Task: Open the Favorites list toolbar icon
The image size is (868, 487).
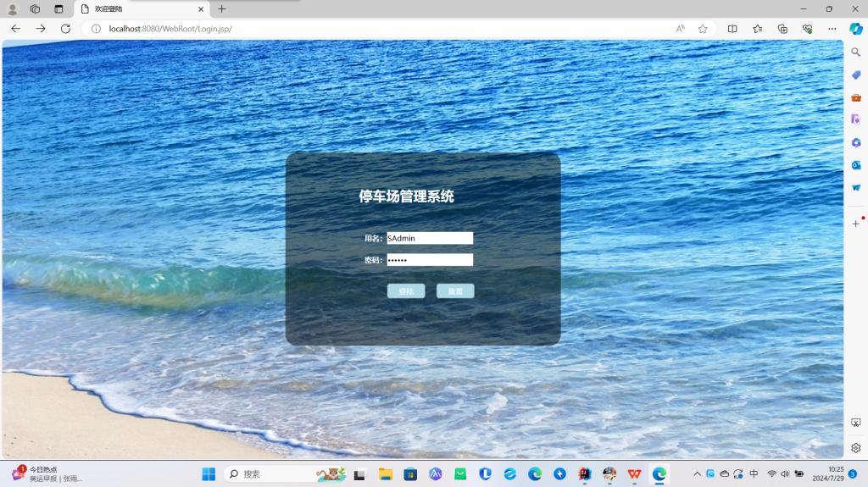Action: pos(758,29)
